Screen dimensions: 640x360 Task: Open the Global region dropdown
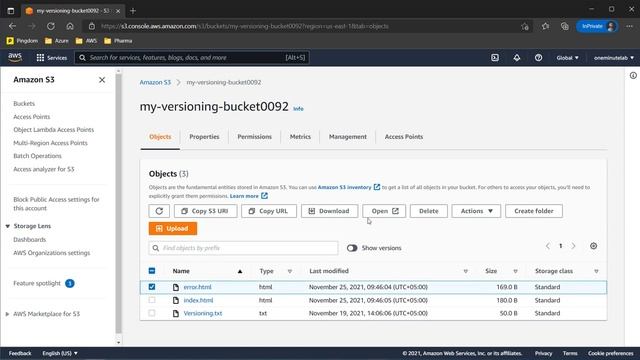point(567,58)
